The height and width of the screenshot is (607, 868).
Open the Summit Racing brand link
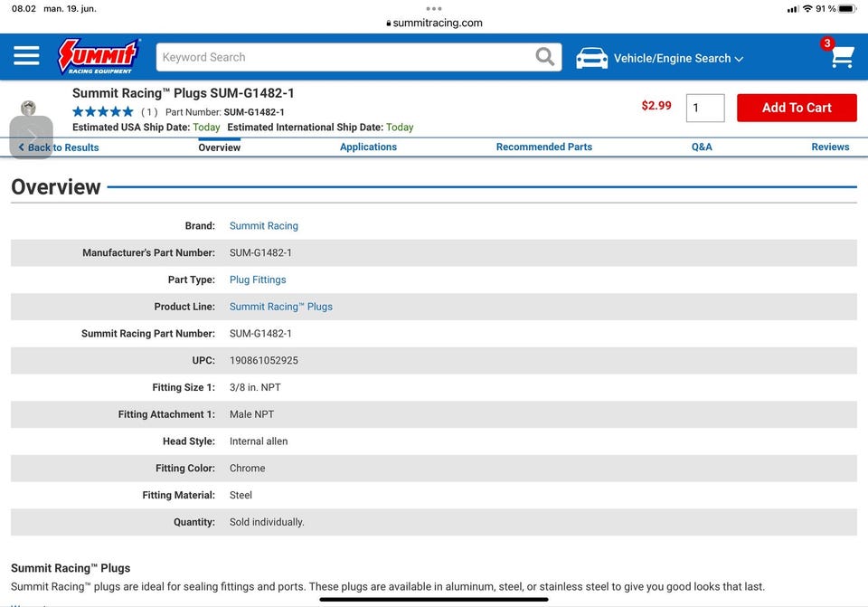[264, 226]
